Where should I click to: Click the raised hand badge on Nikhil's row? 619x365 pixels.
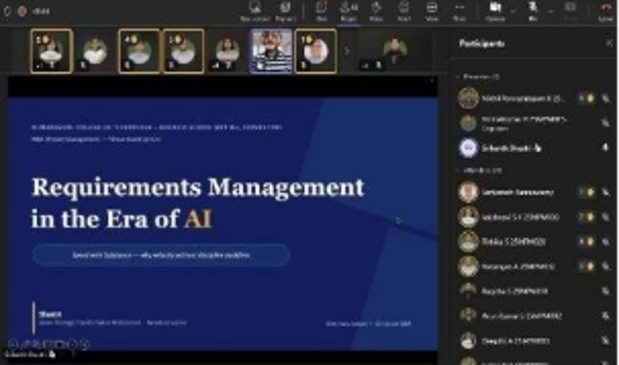pyautogui.click(x=586, y=99)
